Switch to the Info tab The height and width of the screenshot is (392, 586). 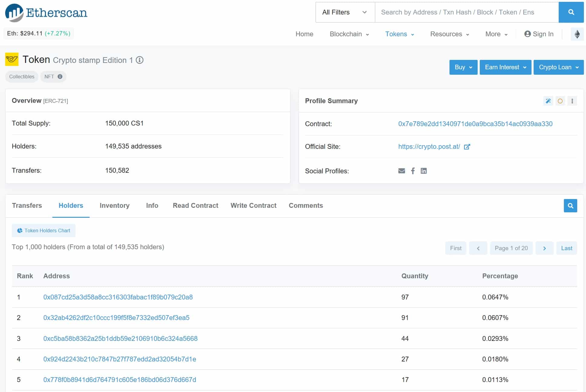coord(152,206)
